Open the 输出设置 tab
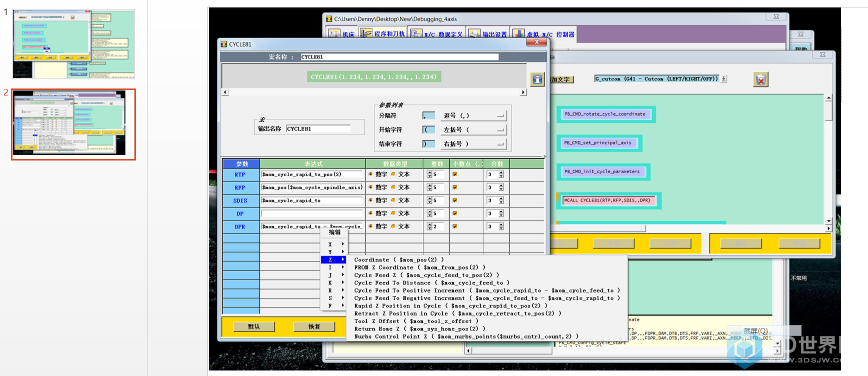The height and width of the screenshot is (376, 868). tap(488, 34)
